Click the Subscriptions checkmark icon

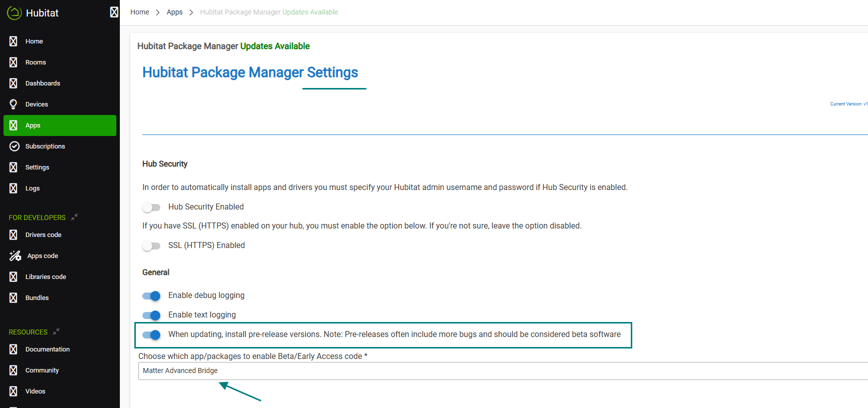tap(14, 146)
